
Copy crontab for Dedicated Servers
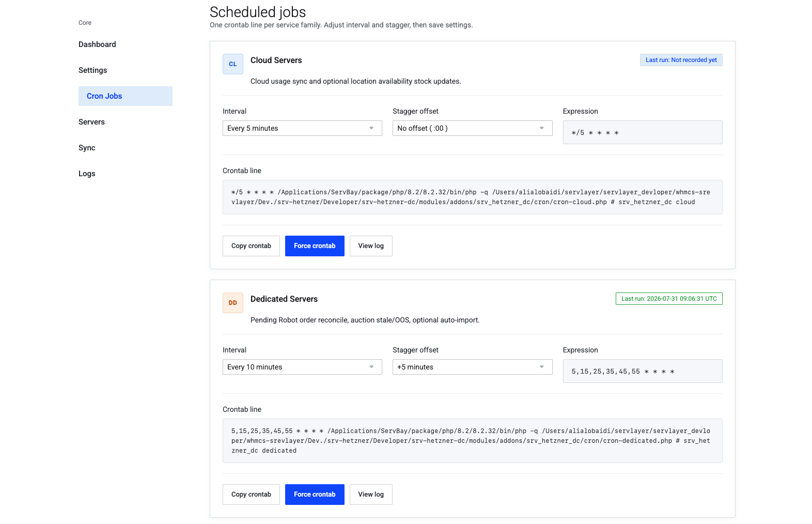point(251,495)
